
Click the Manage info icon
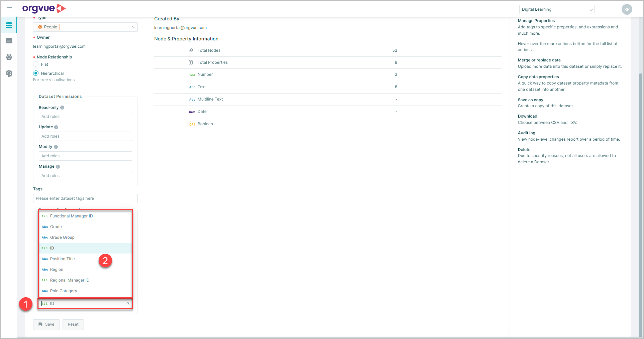pos(58,167)
